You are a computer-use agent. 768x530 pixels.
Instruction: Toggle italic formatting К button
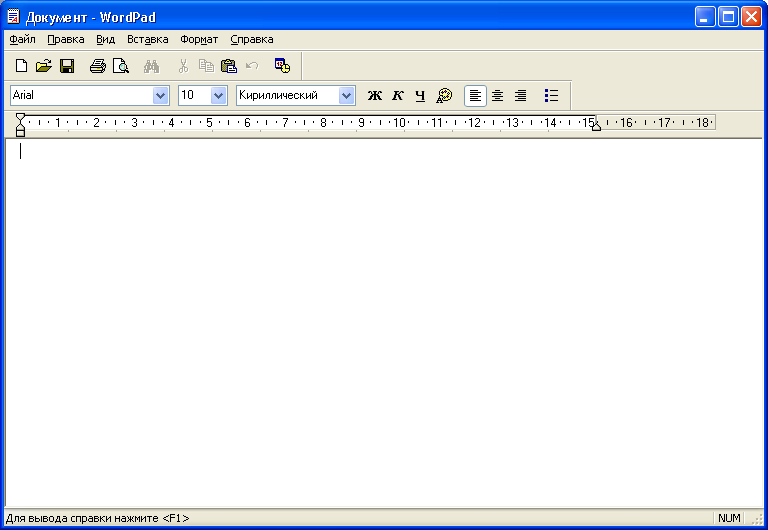397,96
